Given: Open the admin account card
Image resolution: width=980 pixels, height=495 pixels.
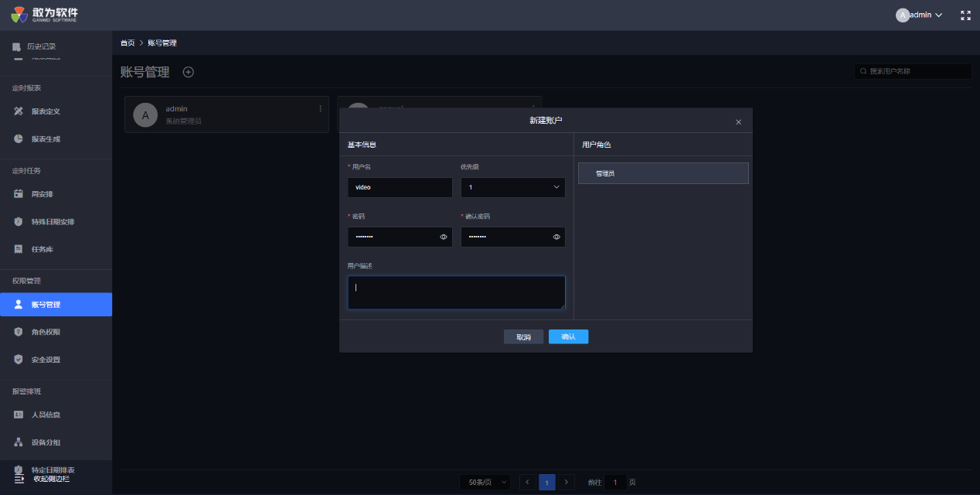Looking at the screenshot, I should click(226, 114).
